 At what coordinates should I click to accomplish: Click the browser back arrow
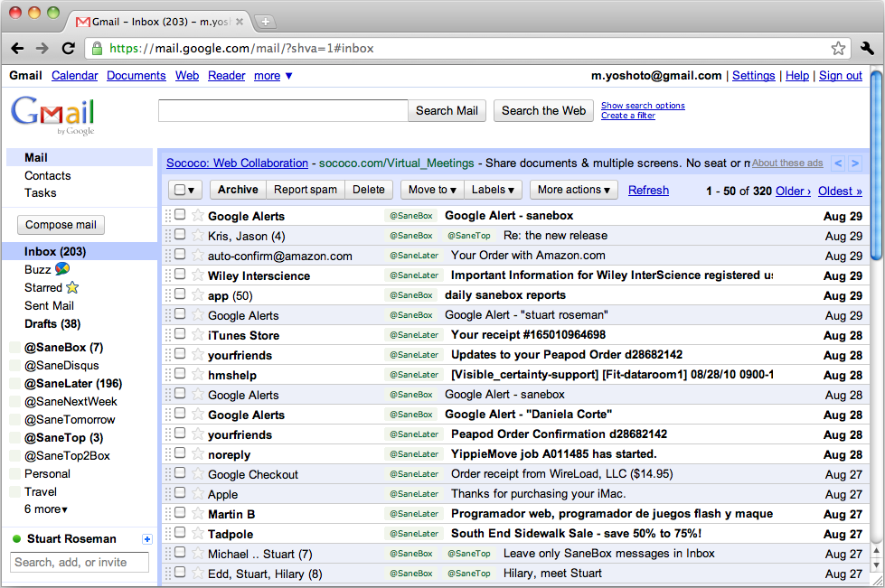(18, 48)
